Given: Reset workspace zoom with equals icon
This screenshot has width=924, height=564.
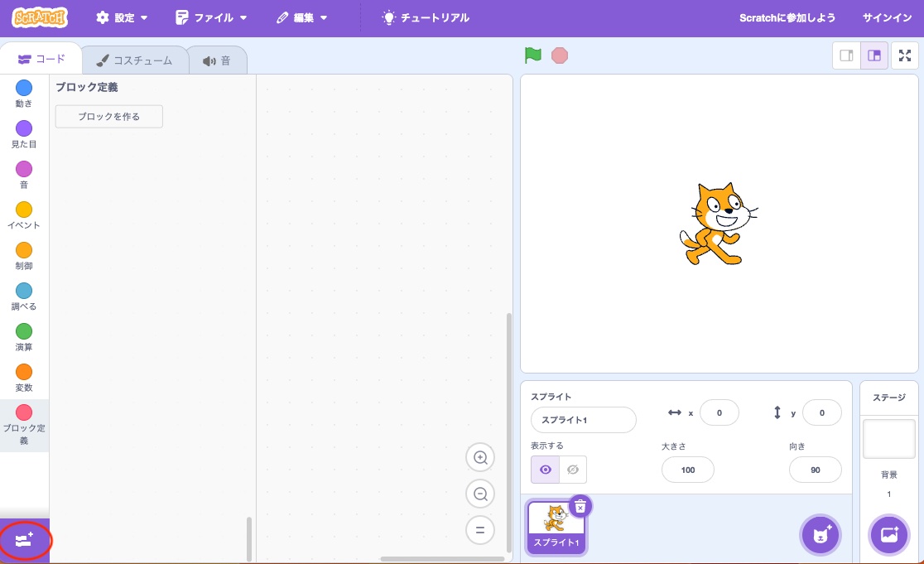Looking at the screenshot, I should [x=480, y=530].
